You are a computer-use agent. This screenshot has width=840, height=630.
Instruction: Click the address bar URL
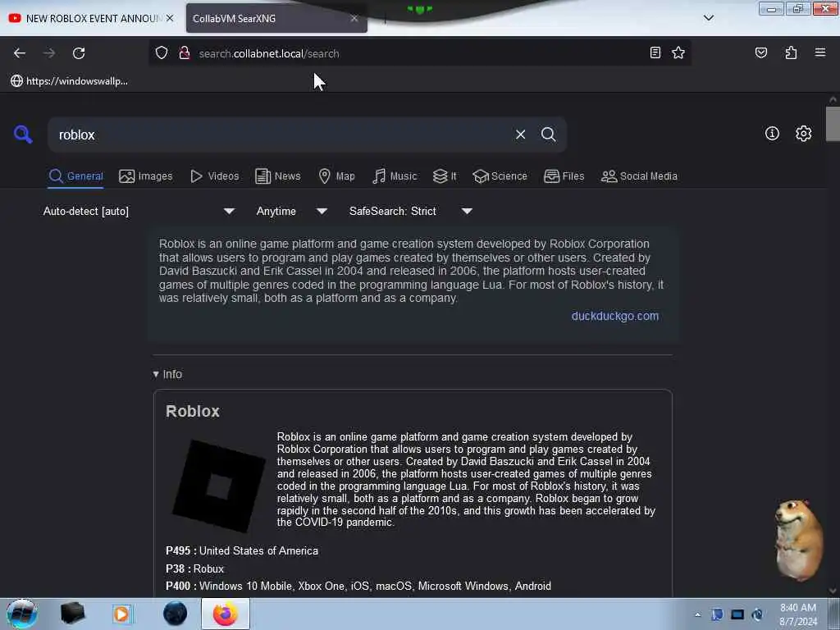[269, 53]
